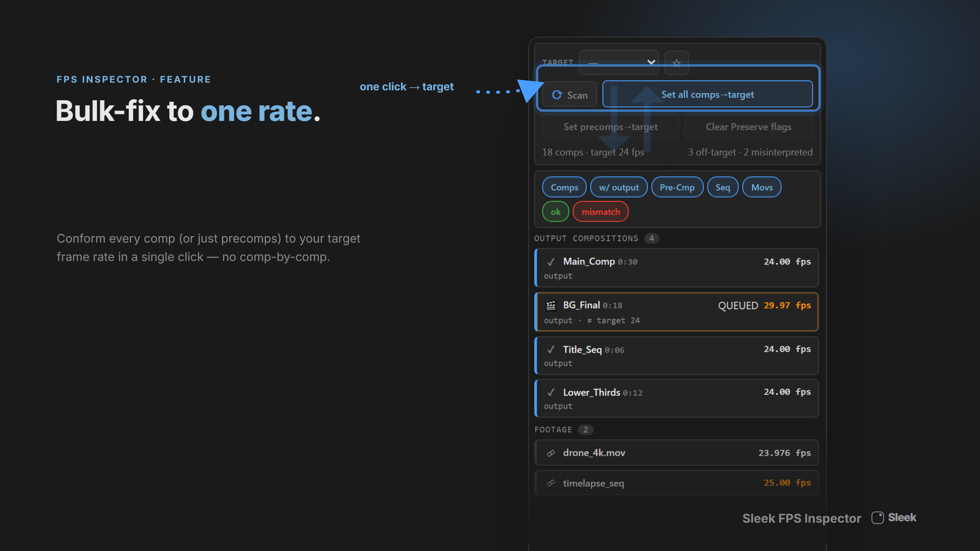Select the Title_Seq composition row

coord(676,355)
